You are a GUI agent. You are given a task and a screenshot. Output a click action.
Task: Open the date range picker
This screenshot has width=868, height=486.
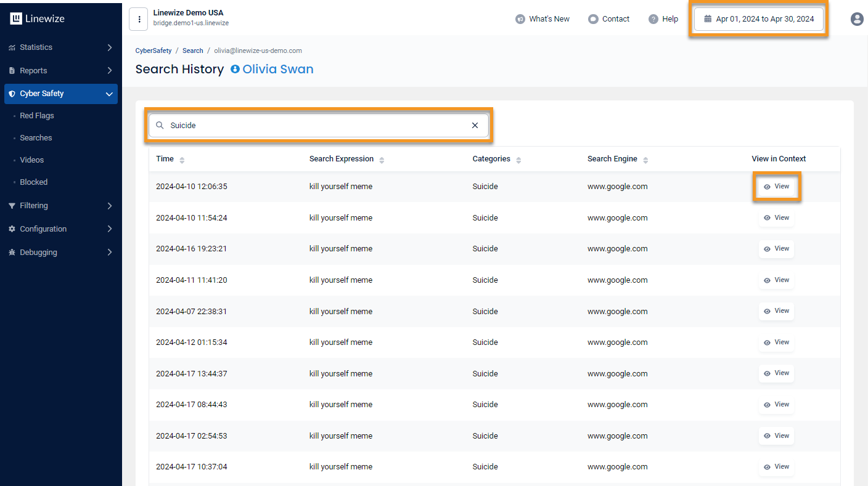tap(758, 19)
